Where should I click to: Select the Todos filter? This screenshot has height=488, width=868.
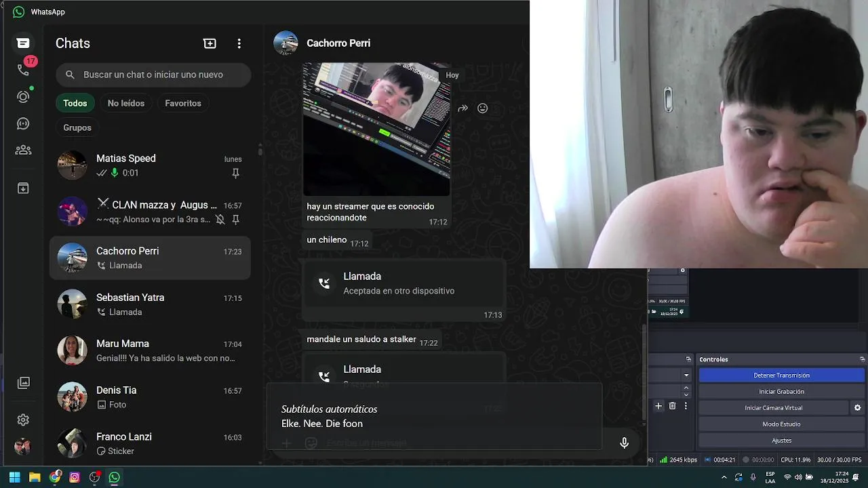(x=75, y=103)
